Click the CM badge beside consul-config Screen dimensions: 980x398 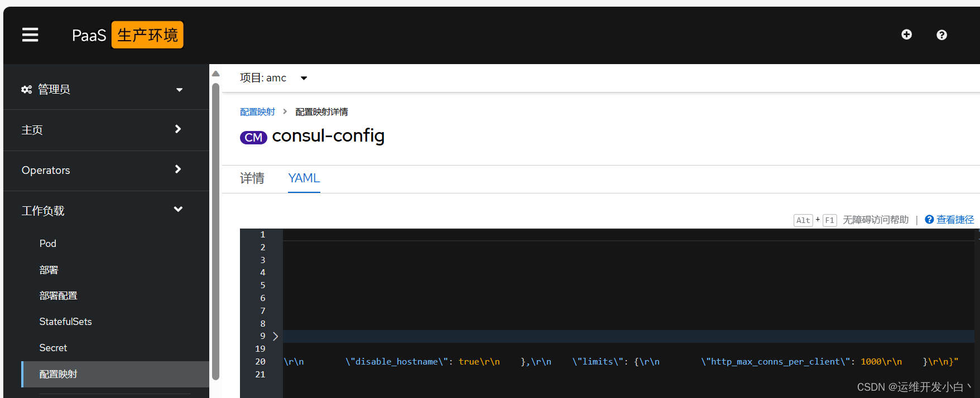coord(253,137)
